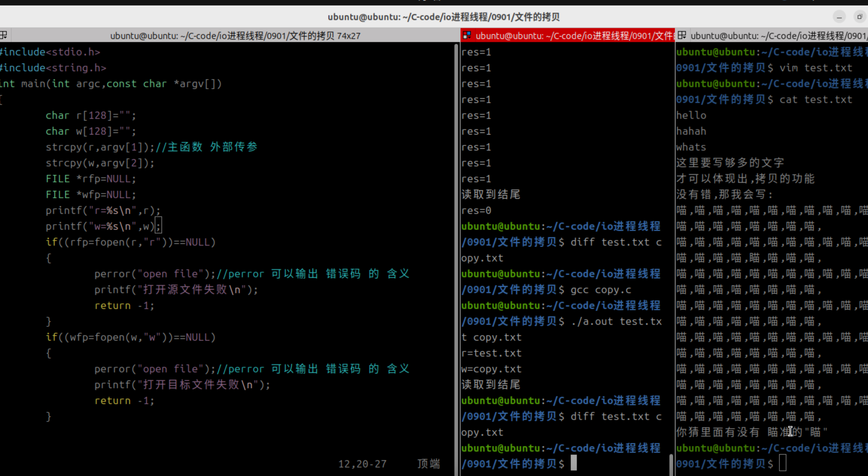The height and width of the screenshot is (476, 868).
Task: Click the 'printf("r=%s\n",r);' line
Action: tap(103, 211)
